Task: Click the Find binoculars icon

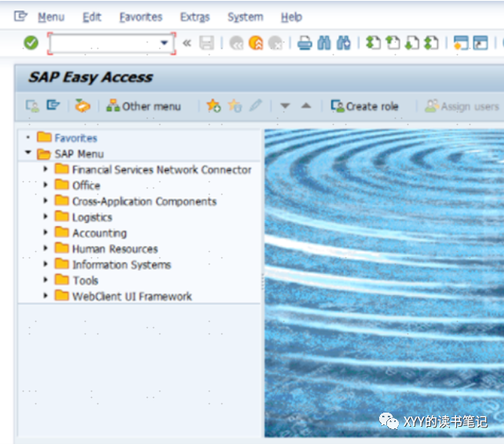Action: pyautogui.click(x=324, y=43)
